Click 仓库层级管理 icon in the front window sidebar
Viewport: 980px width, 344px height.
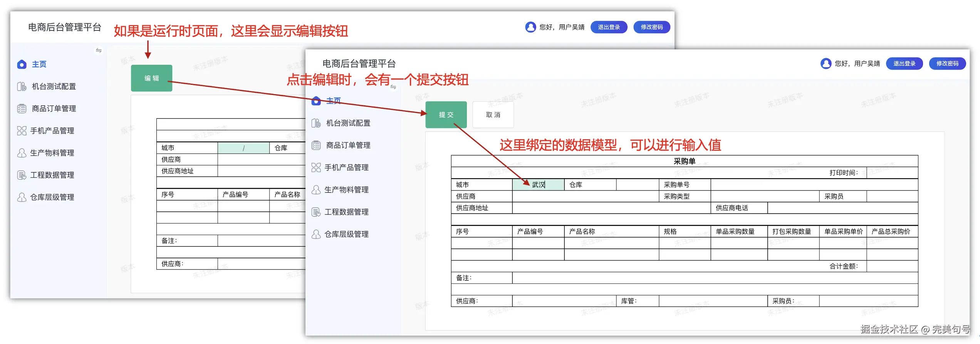pos(316,234)
